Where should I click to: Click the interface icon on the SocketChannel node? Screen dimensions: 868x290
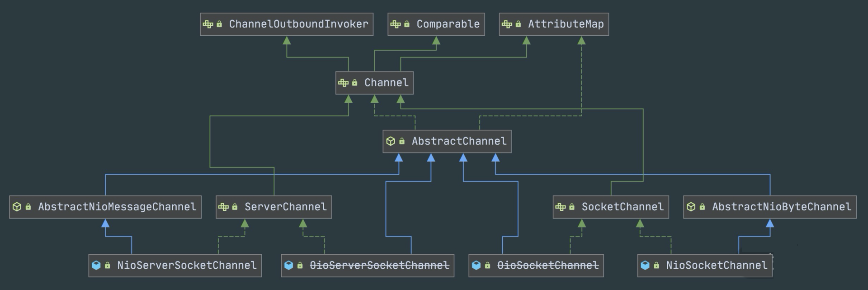click(x=561, y=207)
